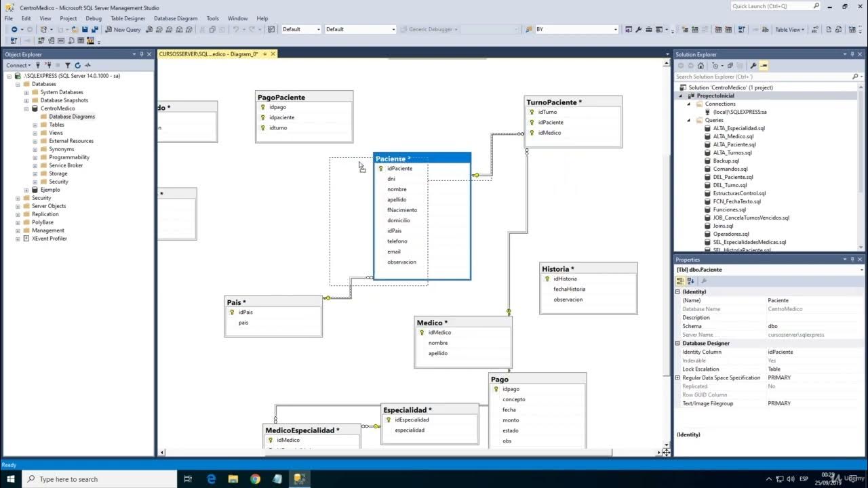Open the Table Designer menu
The image size is (868, 488).
127,18
